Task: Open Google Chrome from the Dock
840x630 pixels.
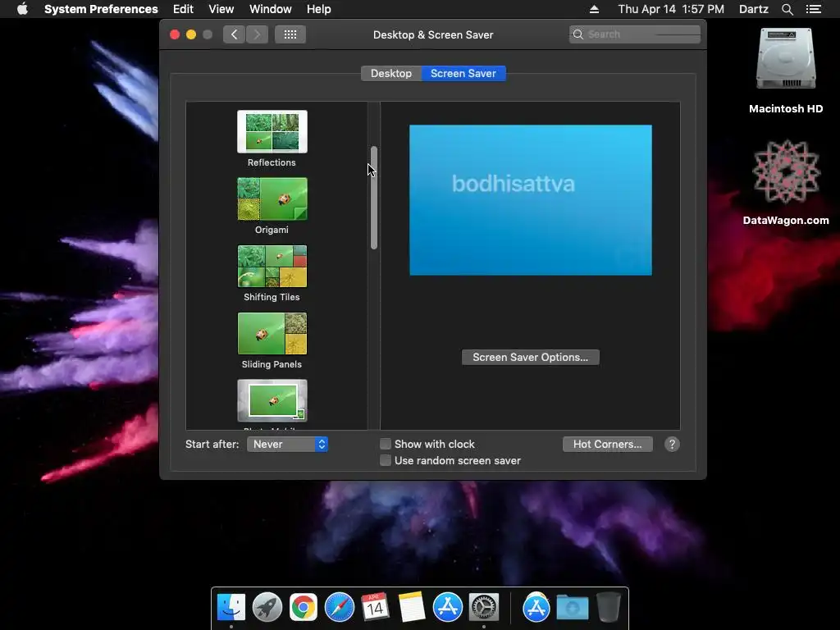Action: [304, 607]
